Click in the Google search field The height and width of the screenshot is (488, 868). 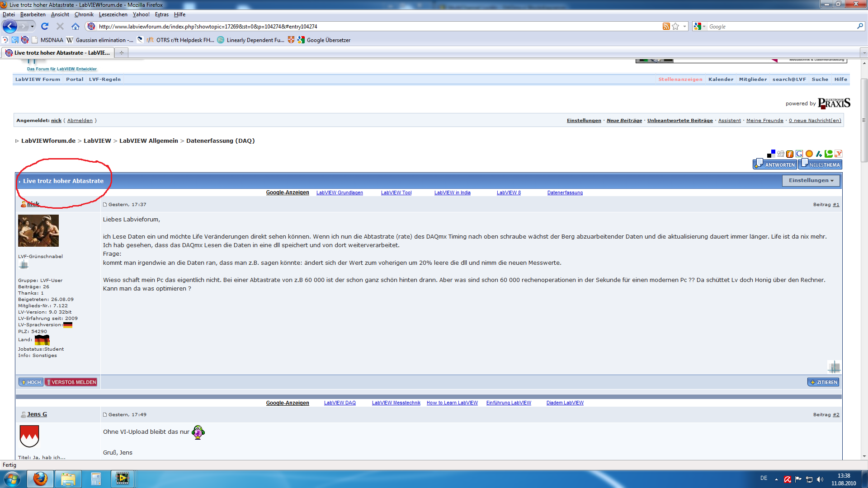tap(781, 27)
